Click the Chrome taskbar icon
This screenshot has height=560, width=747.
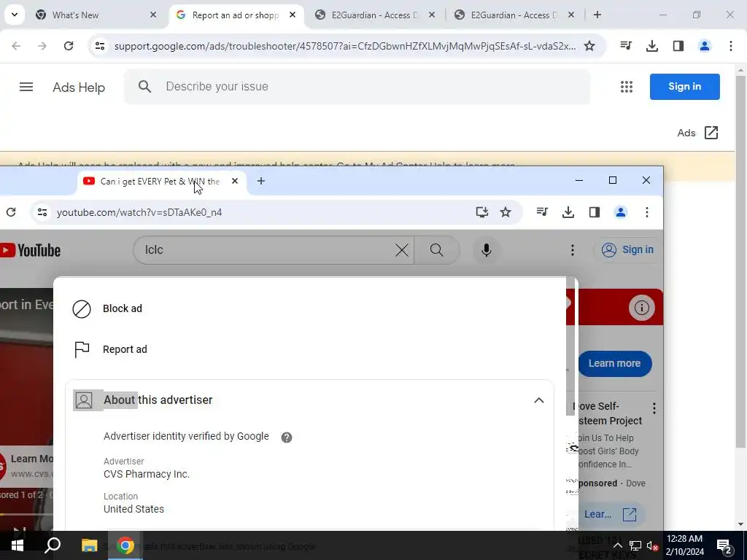point(125,545)
